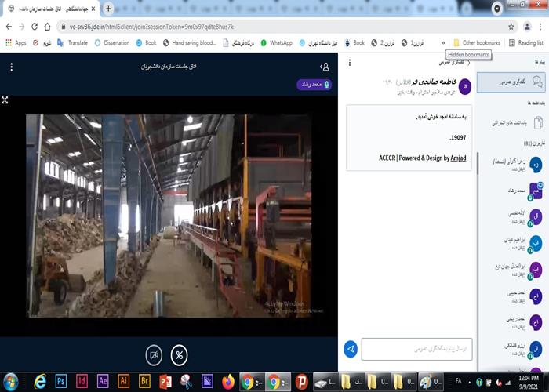Click the address bar URL
The width and height of the screenshot is (549, 392).
coord(151,27)
